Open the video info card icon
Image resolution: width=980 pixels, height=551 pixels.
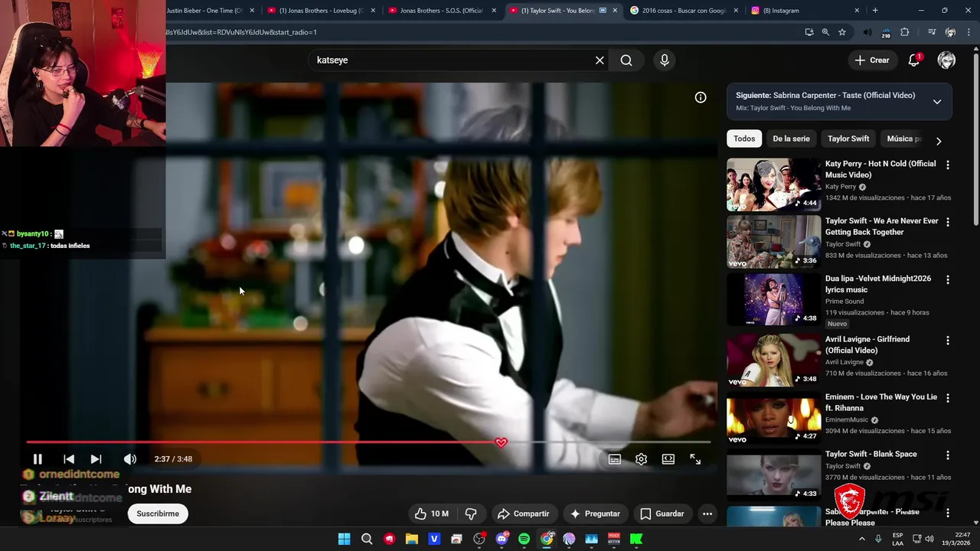coord(701,97)
